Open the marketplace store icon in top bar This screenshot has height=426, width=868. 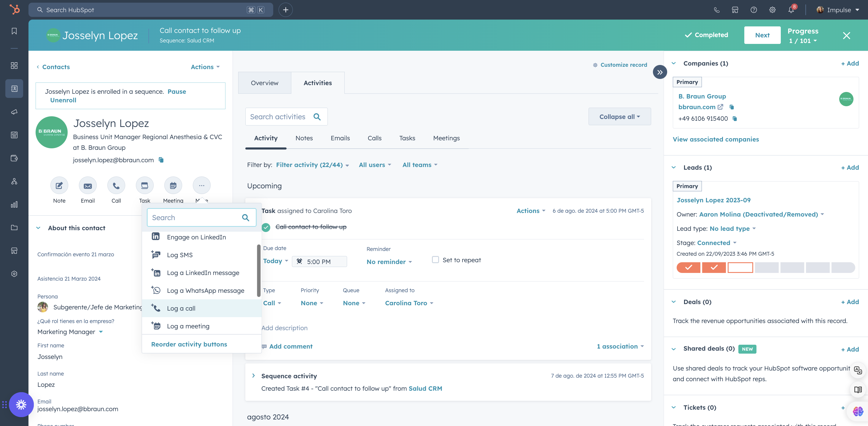point(735,10)
